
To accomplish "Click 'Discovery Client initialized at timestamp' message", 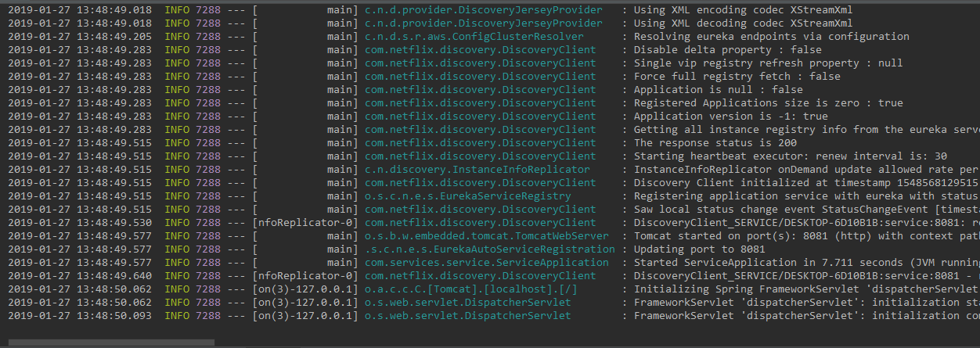I will (x=806, y=183).
